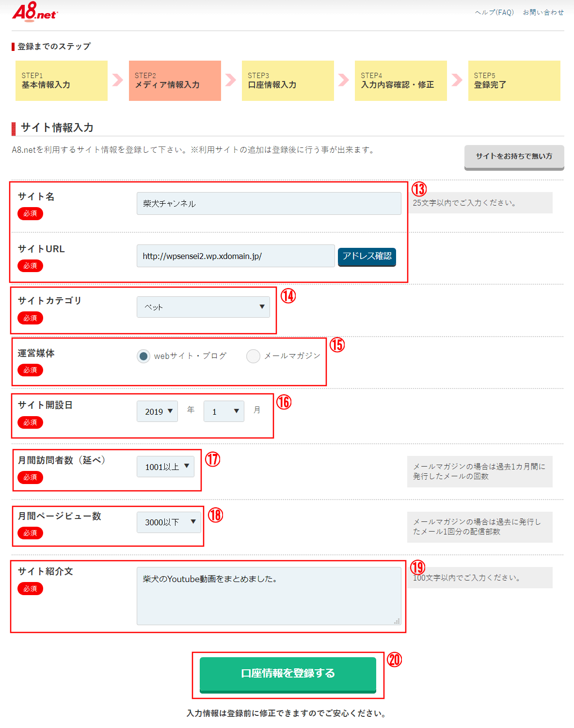
Task: Open the month dropdown showing 1
Action: click(x=224, y=411)
